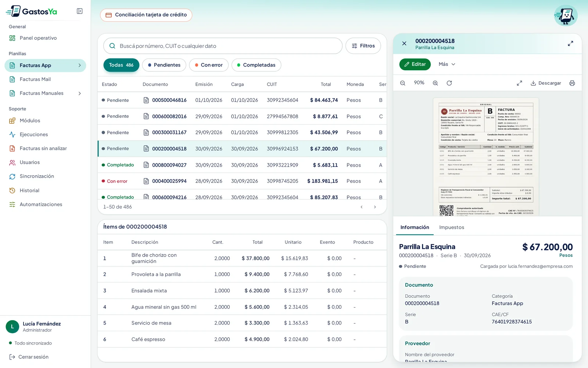Show Todas 486 invoices
588x368 pixels.
click(x=121, y=65)
